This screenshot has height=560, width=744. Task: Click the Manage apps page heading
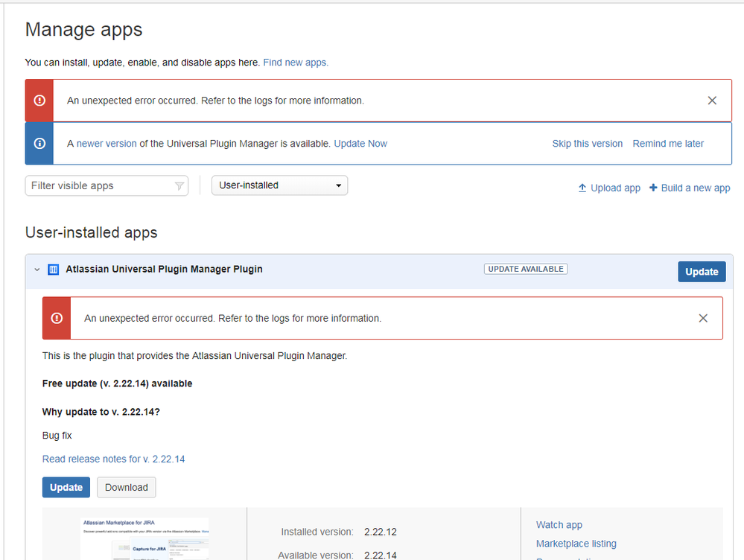(x=83, y=30)
